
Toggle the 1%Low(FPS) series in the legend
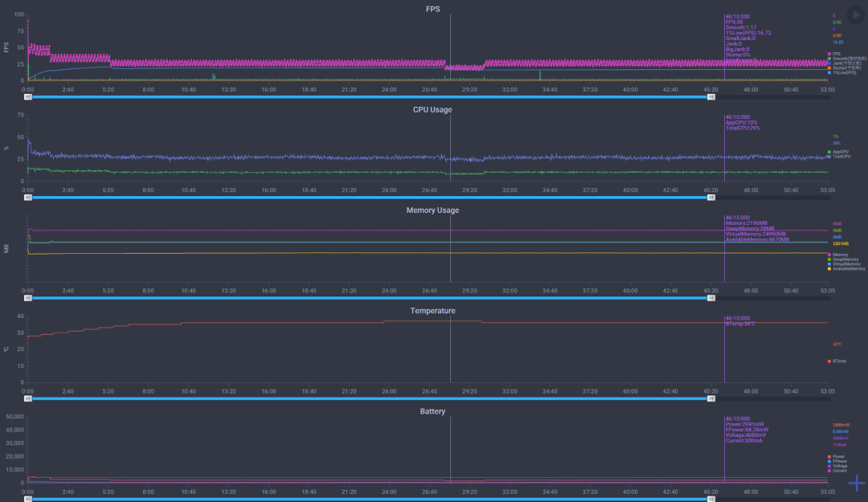point(842,72)
